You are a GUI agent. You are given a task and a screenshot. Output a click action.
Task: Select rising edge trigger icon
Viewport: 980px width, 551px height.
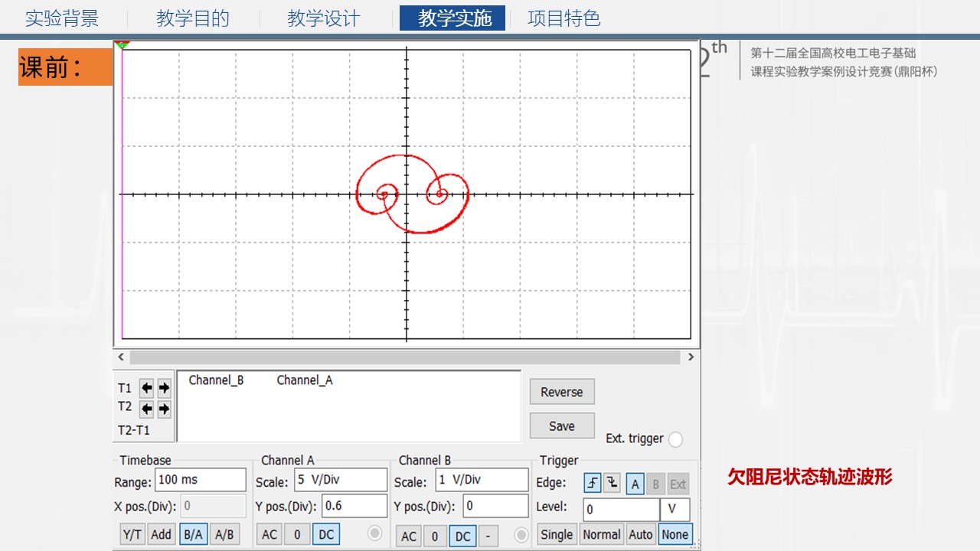coord(593,484)
